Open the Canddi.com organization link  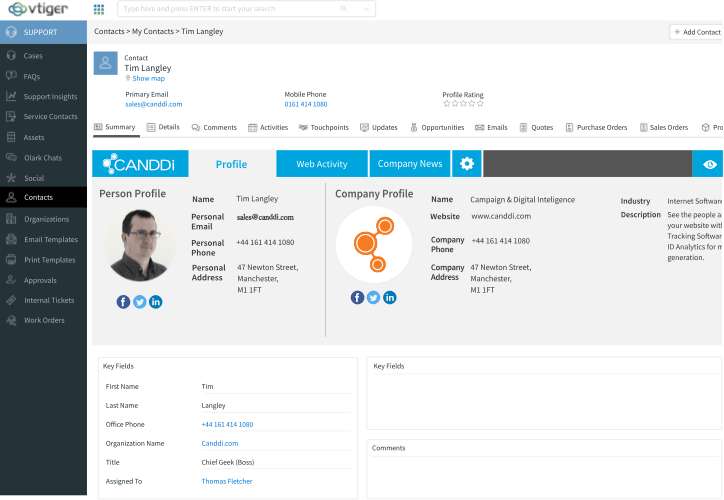coord(220,443)
